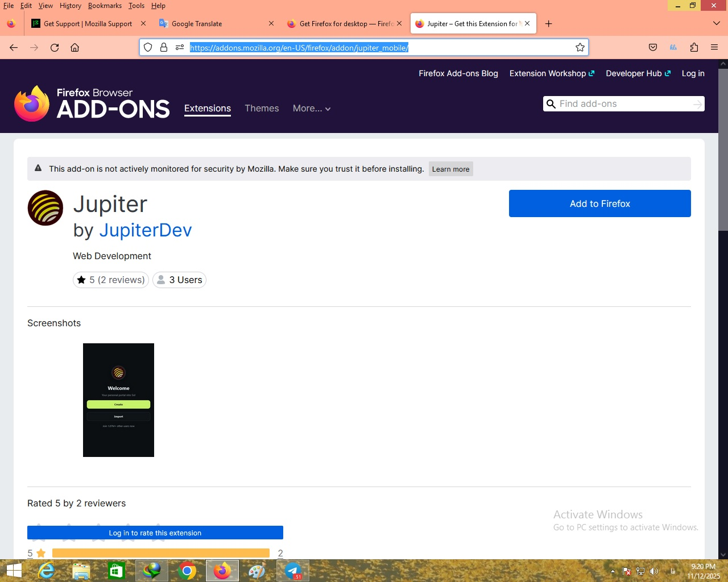Open the Extension Workshop link
Image resolution: width=728 pixels, height=582 pixels.
click(552, 73)
